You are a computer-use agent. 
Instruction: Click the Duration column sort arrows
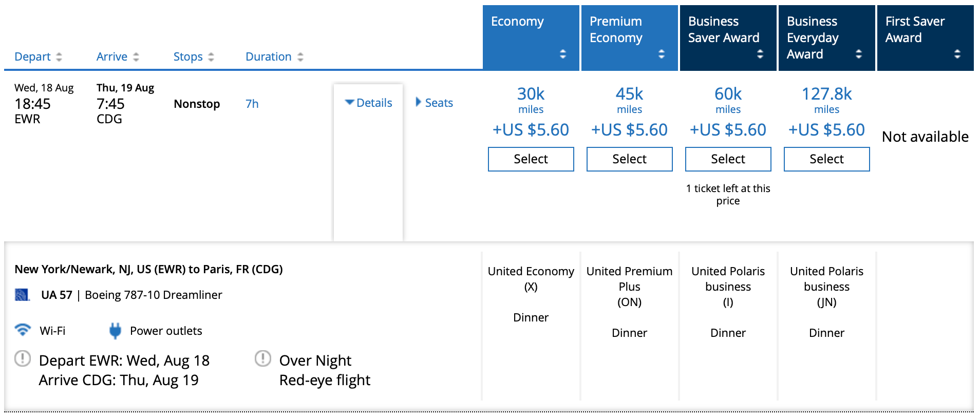point(300,56)
